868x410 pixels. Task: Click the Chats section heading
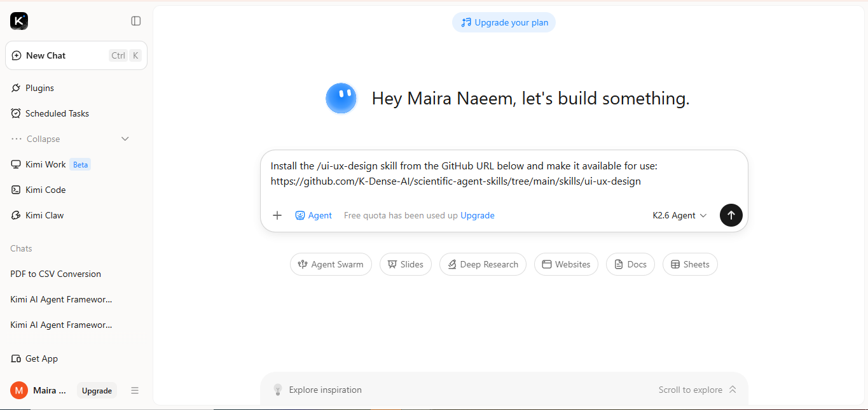tap(21, 248)
